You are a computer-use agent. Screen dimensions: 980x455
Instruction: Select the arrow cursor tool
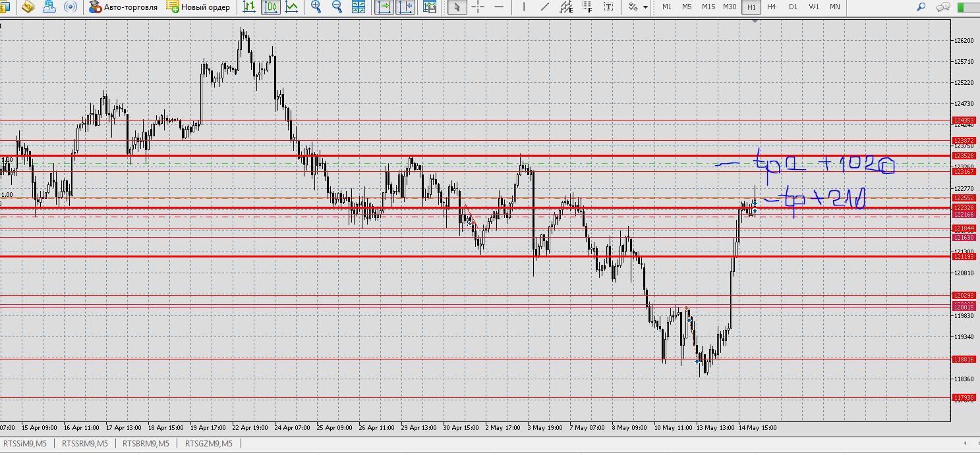pyautogui.click(x=457, y=7)
